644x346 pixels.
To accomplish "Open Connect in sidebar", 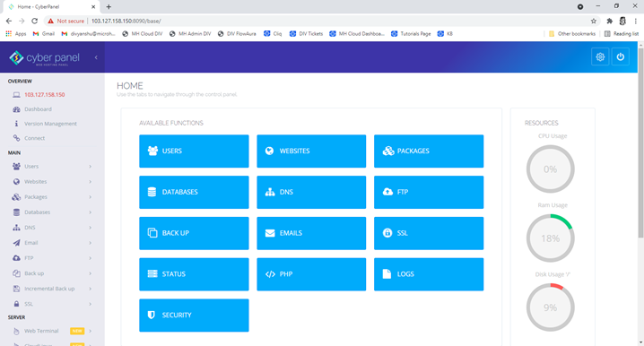I will [x=34, y=138].
